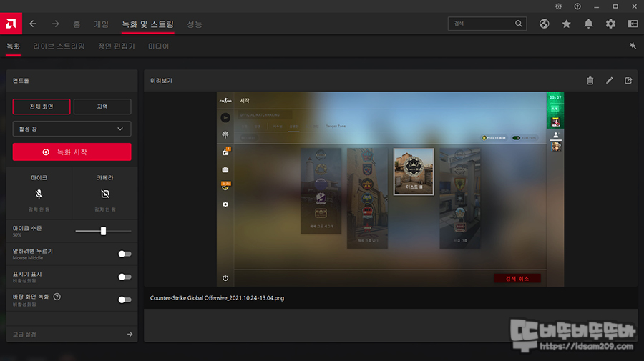This screenshot has height=361, width=644.
Task: Toggle push-to-talk Mouse Middle switch
Action: click(x=125, y=254)
